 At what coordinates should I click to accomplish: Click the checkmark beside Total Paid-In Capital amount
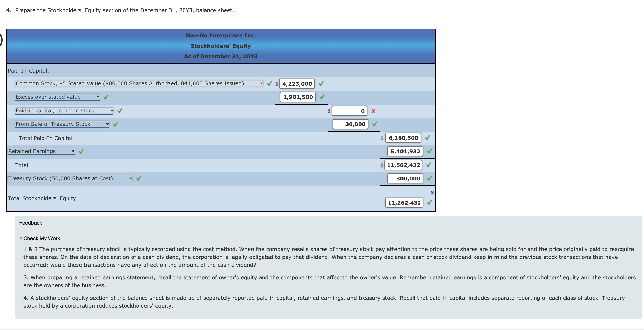click(428, 138)
